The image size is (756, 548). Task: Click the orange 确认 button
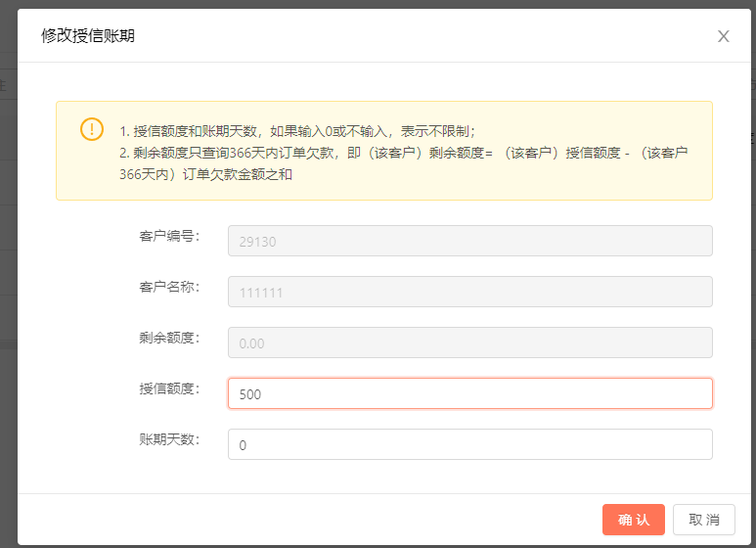(x=633, y=520)
